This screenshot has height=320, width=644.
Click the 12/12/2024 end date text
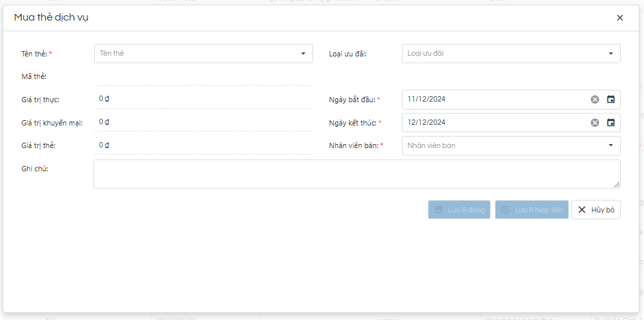[x=427, y=123]
